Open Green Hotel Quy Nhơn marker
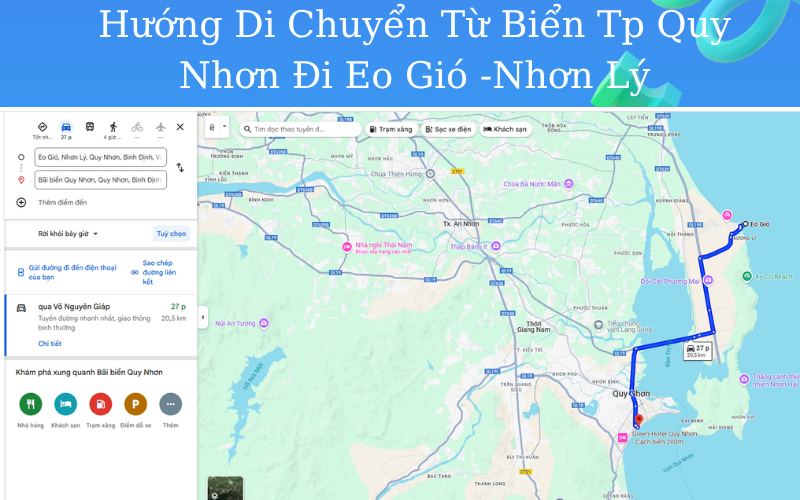This screenshot has height=500, width=800. tap(622, 437)
